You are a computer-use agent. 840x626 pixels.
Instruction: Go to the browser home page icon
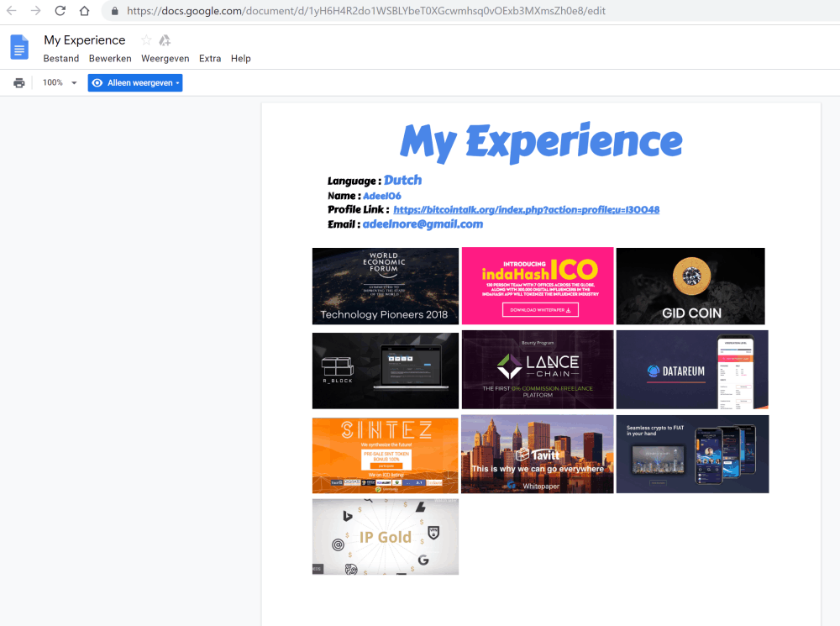pos(84,11)
